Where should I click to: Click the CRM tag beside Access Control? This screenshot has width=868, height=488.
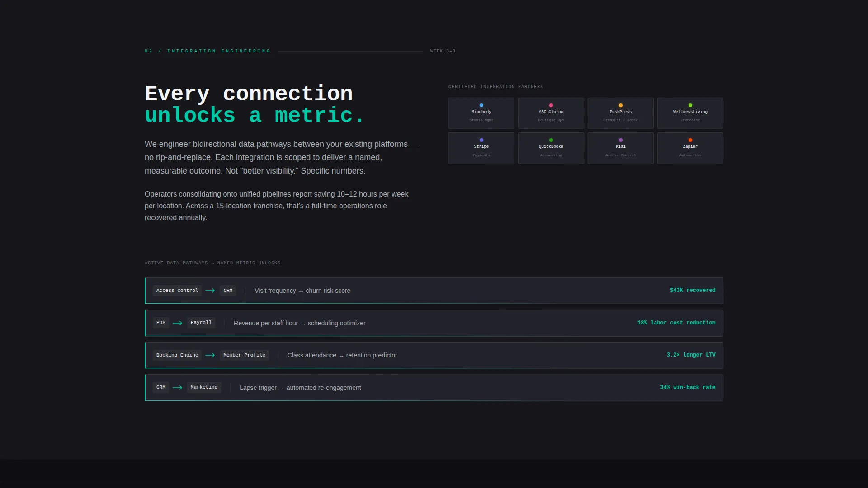pyautogui.click(x=228, y=291)
